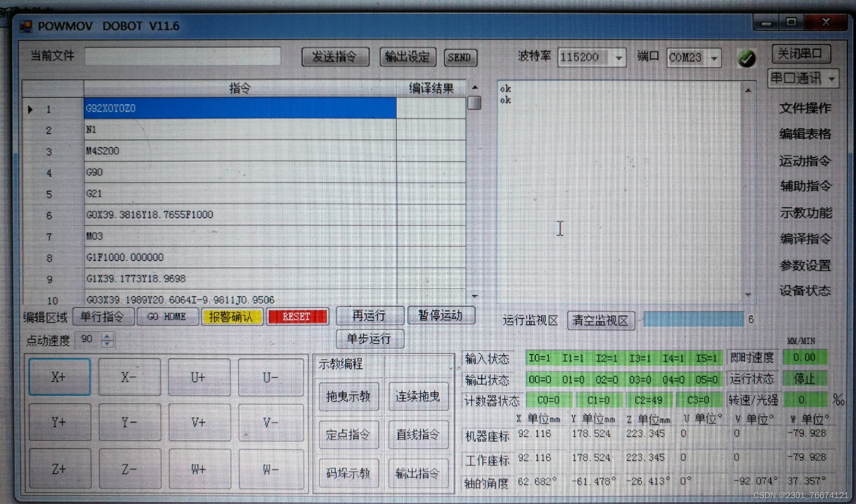
Task: Jog the X+ axis button
Action: (59, 377)
